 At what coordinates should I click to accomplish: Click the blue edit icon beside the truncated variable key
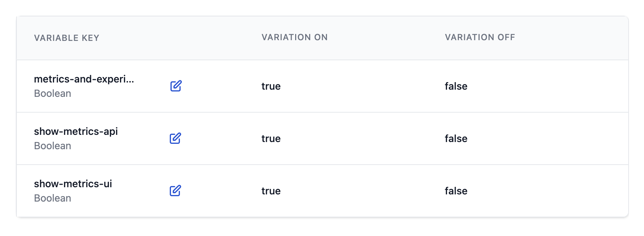(x=175, y=86)
